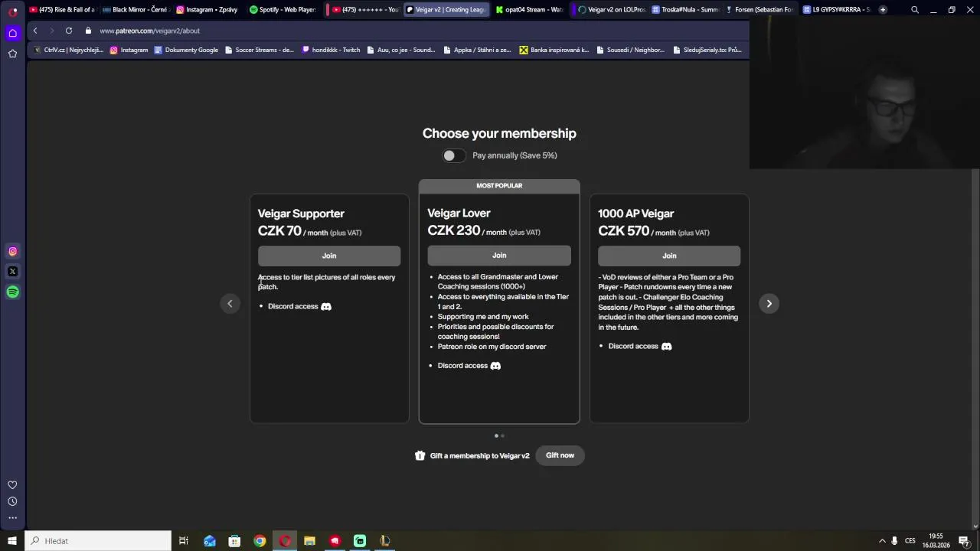Open Task View on taskbar
Screen dimensions: 980x551
tap(184, 541)
